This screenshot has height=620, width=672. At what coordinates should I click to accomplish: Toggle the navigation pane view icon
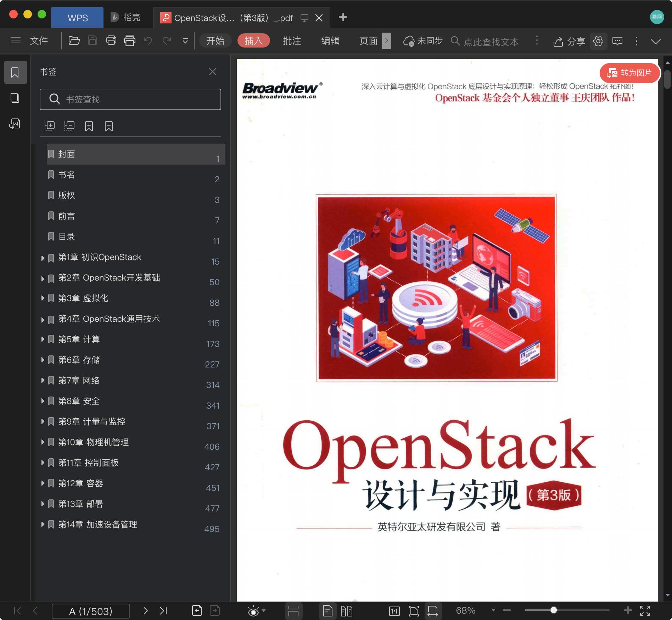tap(293, 611)
